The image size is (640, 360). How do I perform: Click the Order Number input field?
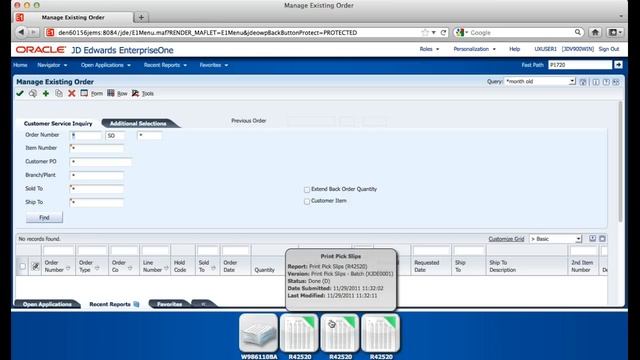tap(86, 136)
